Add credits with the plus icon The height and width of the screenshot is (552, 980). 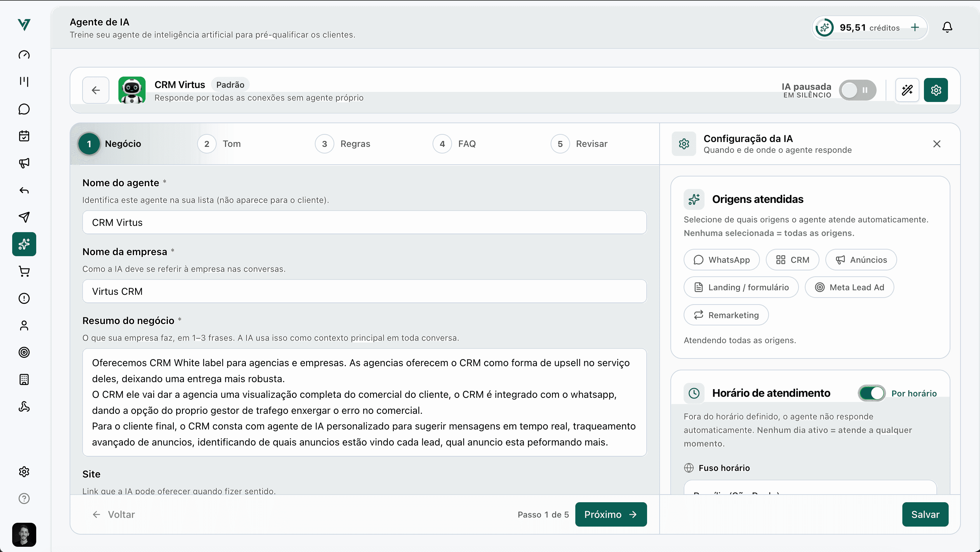(915, 27)
